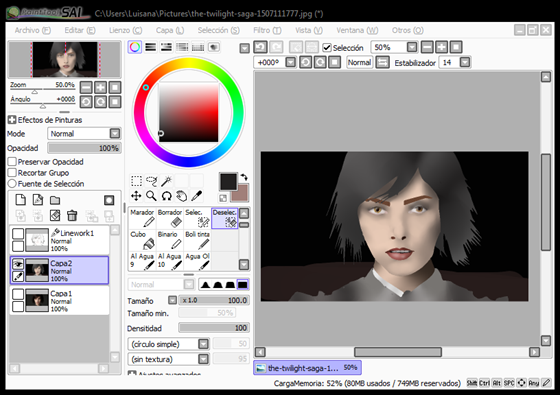This screenshot has height=395, width=560.
Task: Choose the Cubo bucket tool
Action: [x=142, y=240]
